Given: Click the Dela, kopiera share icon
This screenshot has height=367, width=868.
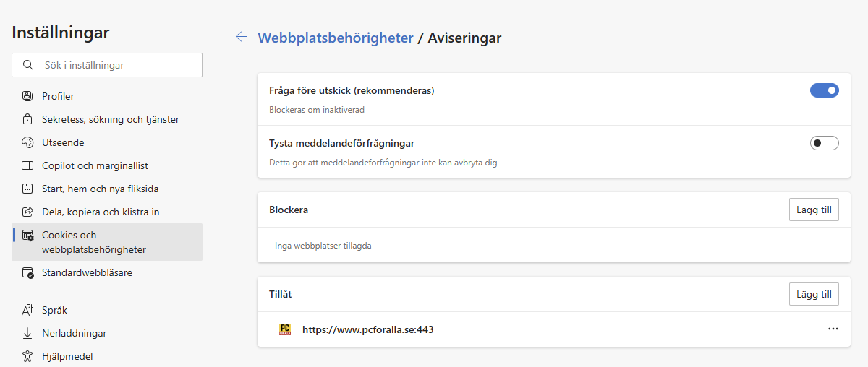Looking at the screenshot, I should 28,212.
